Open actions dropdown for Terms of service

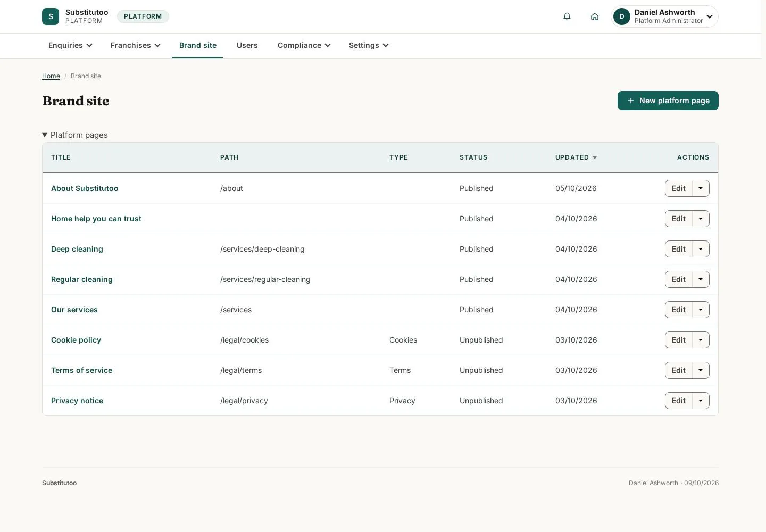pyautogui.click(x=701, y=370)
